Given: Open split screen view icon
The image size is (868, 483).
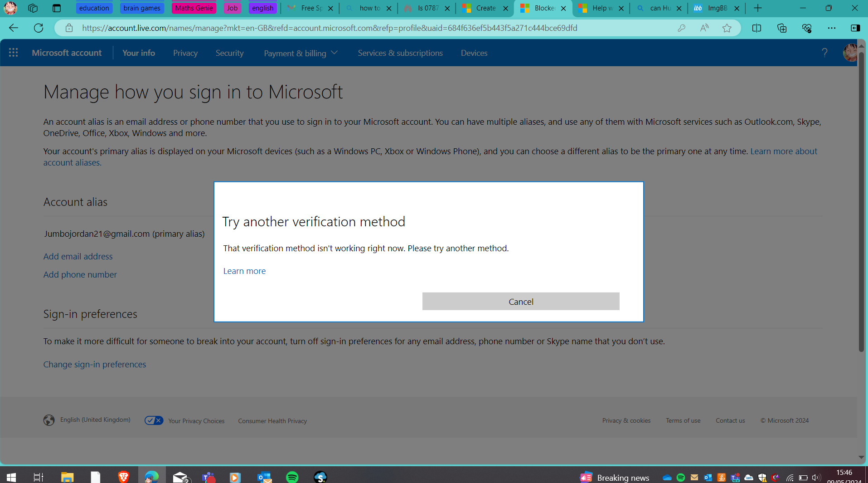Looking at the screenshot, I should point(756,28).
